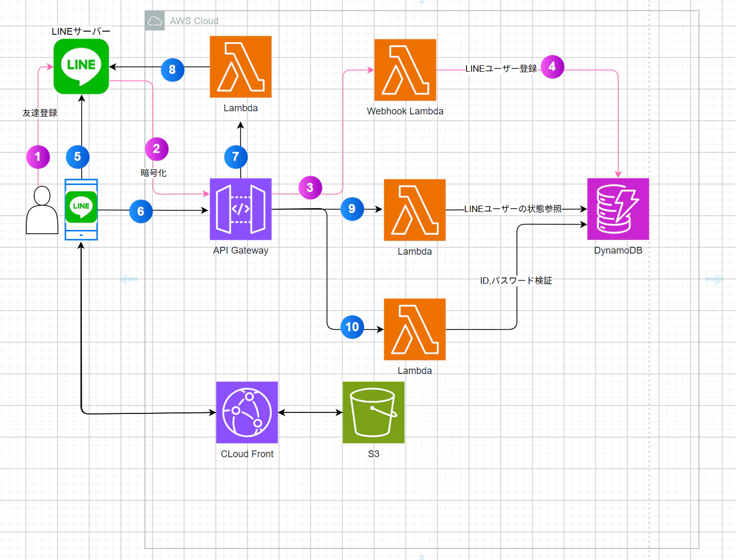
Task: Click the API Gateway purple icon
Action: [x=241, y=209]
